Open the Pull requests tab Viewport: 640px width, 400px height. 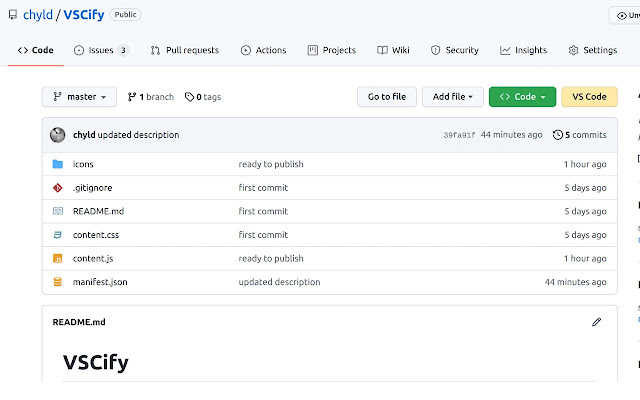(184, 50)
